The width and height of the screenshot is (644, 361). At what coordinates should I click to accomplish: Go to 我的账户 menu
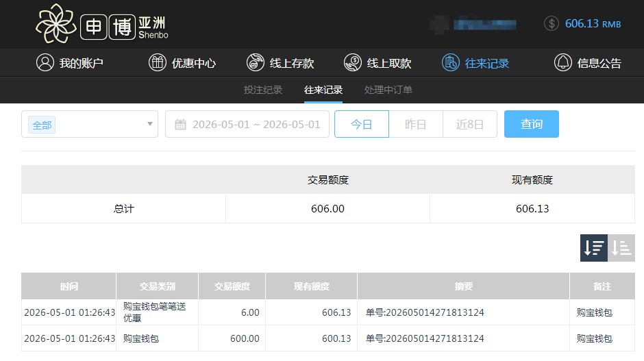[81, 63]
